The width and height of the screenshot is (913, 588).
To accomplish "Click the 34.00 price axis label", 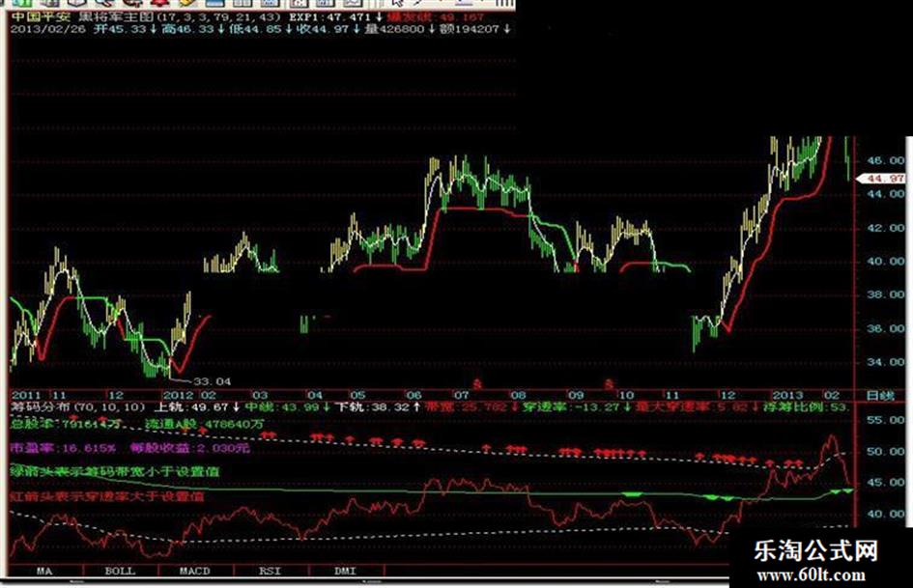I will (886, 361).
